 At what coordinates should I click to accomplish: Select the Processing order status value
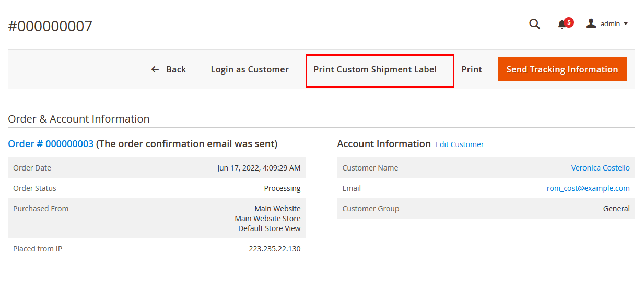[x=282, y=188]
